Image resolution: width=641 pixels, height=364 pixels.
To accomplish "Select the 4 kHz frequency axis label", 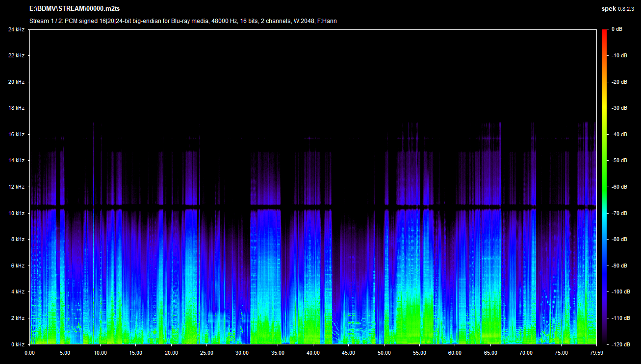I will (x=18, y=292).
